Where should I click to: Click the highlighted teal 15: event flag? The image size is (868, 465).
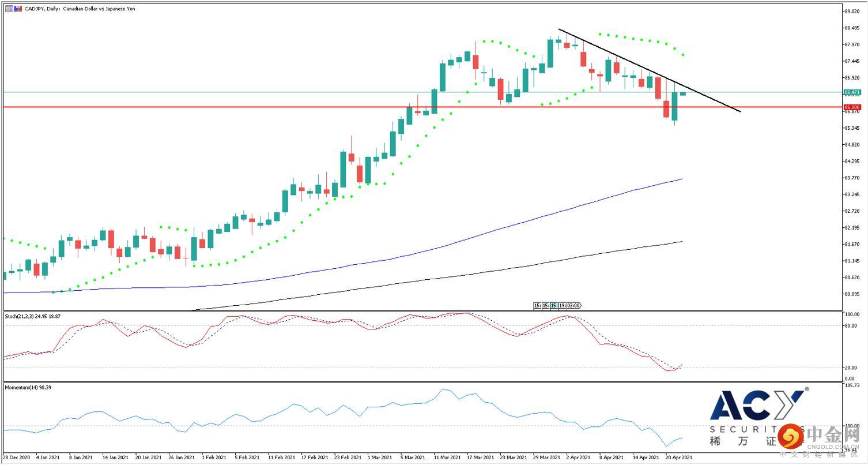coord(554,306)
